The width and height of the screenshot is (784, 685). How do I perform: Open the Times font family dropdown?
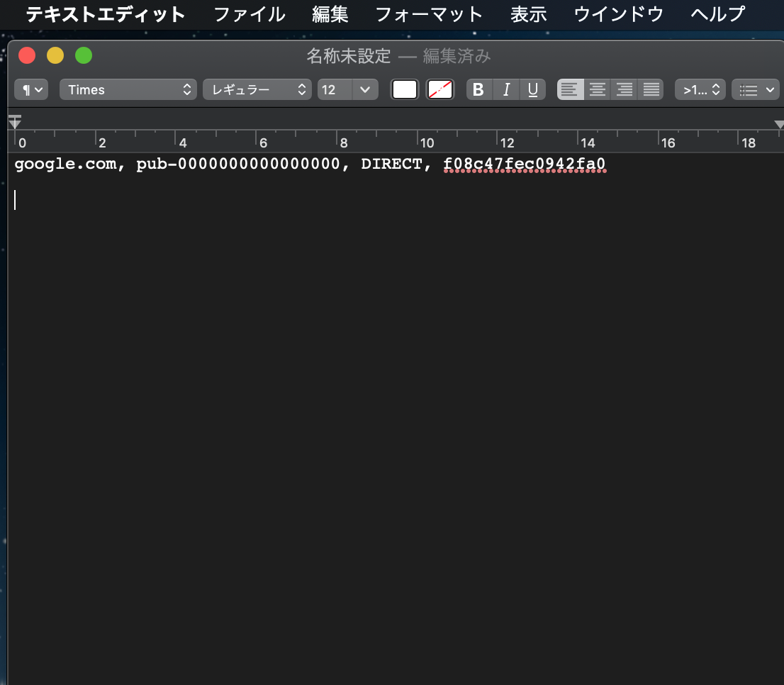coord(128,90)
